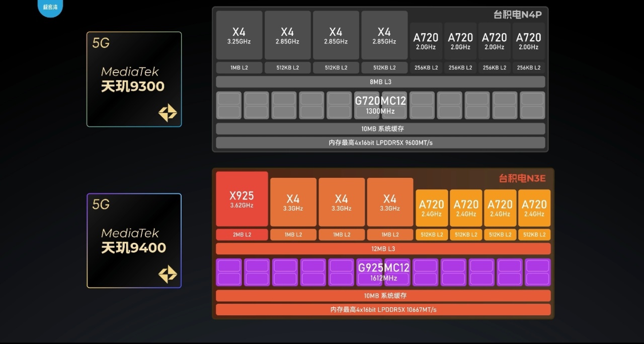This screenshot has height=344, width=644.
Task: Select the LPDDR5X 9600MT/s memory bar
Action: [x=380, y=143]
